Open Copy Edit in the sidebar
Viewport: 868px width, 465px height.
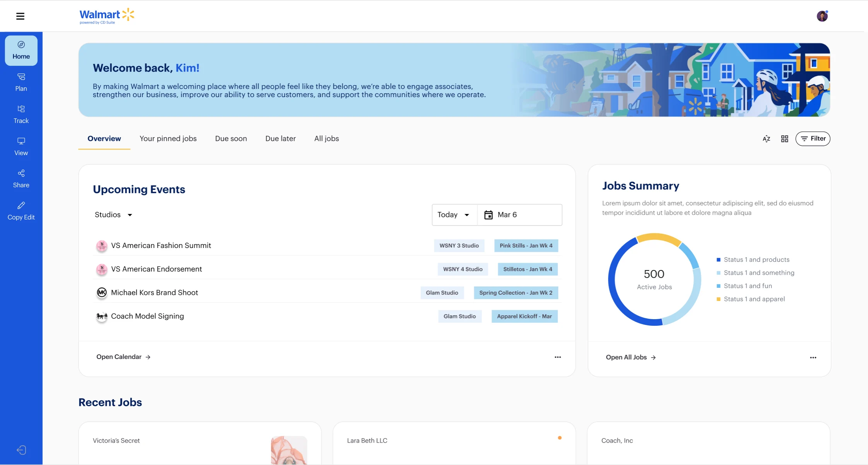pyautogui.click(x=21, y=211)
